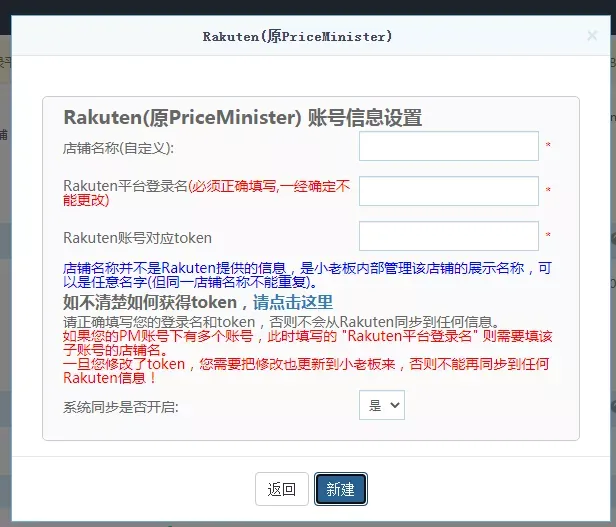The image size is (616, 527).
Task: Click the label 系统同步是否开启:
Action: [121, 407]
